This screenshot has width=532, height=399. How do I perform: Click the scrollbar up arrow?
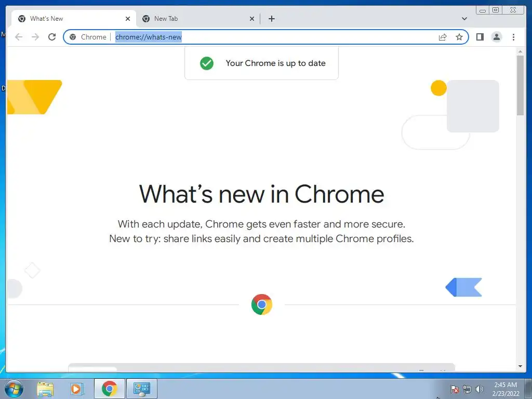coord(520,51)
